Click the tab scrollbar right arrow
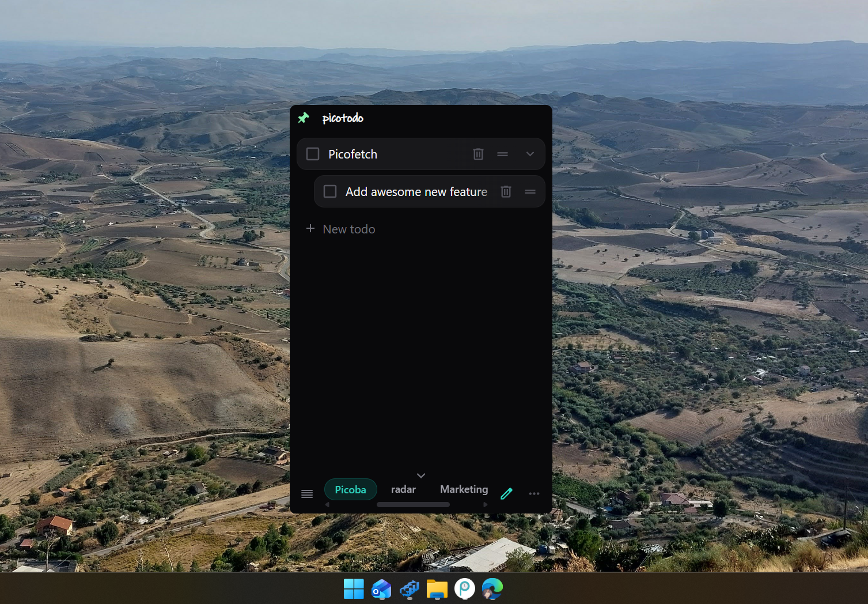Viewport: 868px width, 604px height. click(x=486, y=504)
